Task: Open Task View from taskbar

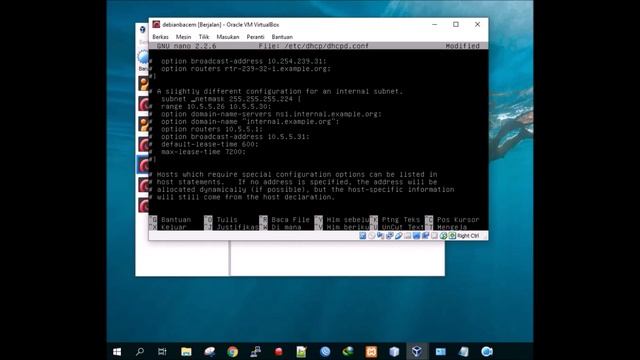Action: (162, 351)
